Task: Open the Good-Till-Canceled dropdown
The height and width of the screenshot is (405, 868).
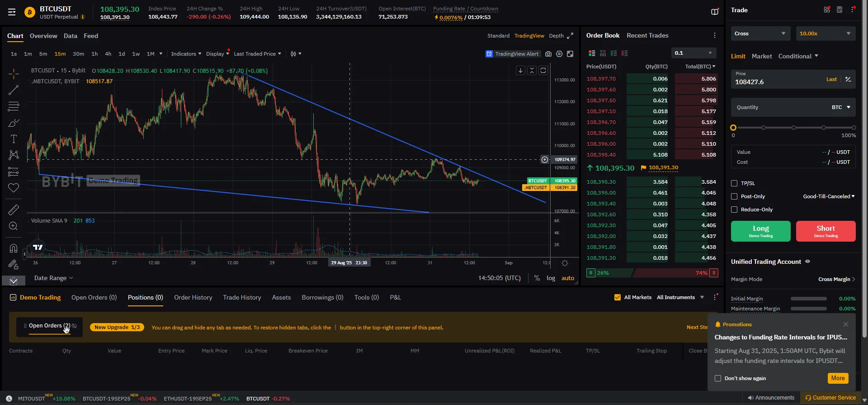Action: [829, 196]
